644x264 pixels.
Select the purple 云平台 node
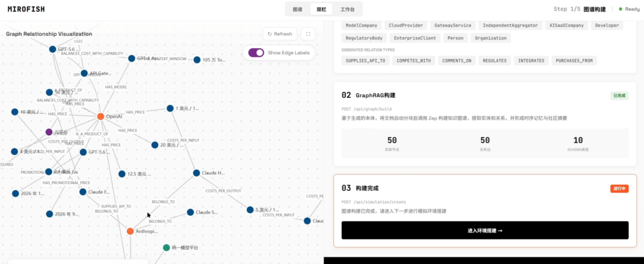click(x=49, y=132)
